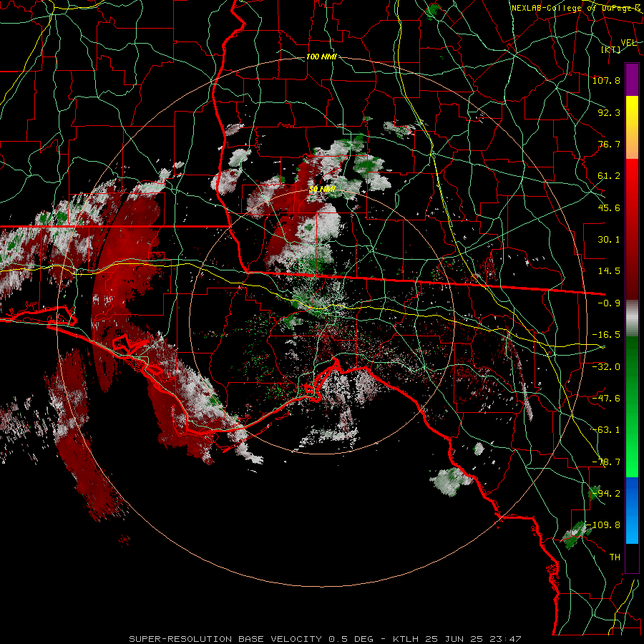Click the 92.3 legend value
The image size is (644, 644).
(609, 112)
